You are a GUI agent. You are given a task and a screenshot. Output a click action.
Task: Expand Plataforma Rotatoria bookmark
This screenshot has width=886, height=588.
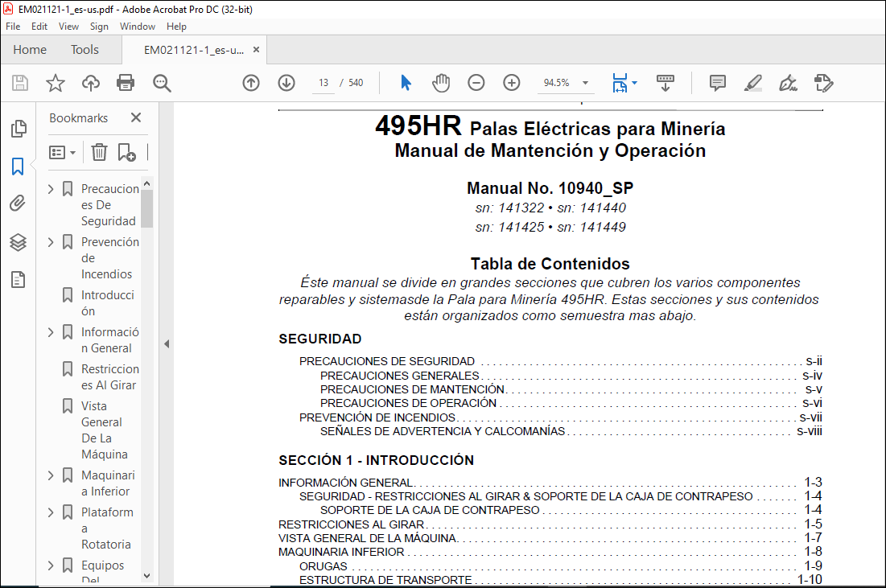pos(51,512)
